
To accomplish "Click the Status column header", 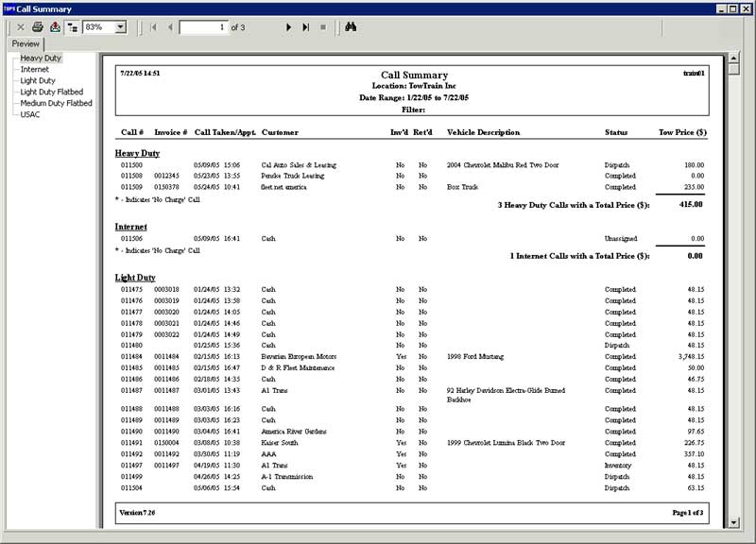I will click(616, 132).
